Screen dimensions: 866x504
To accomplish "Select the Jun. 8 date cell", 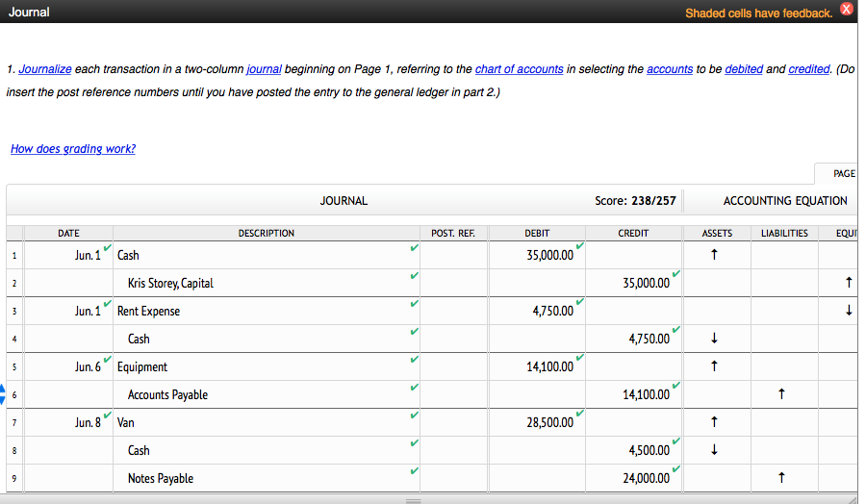I will click(68, 422).
